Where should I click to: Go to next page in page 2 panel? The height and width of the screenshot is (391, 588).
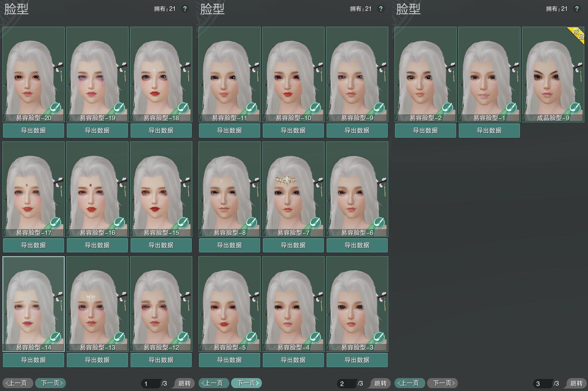246,383
